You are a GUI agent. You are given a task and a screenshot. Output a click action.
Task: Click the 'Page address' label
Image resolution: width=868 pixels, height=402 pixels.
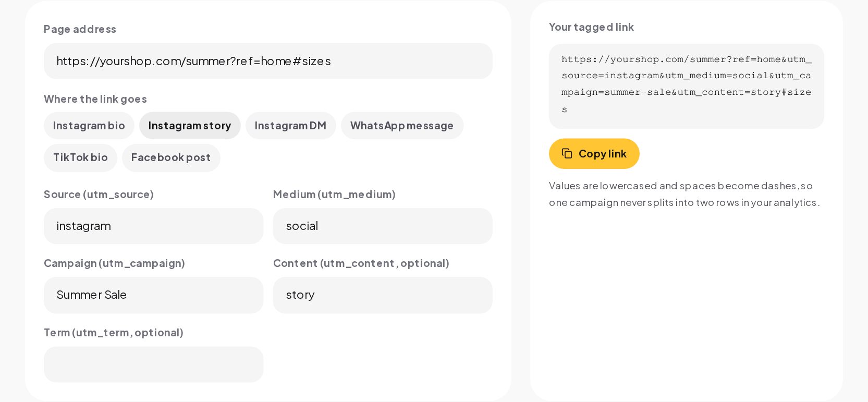80,29
